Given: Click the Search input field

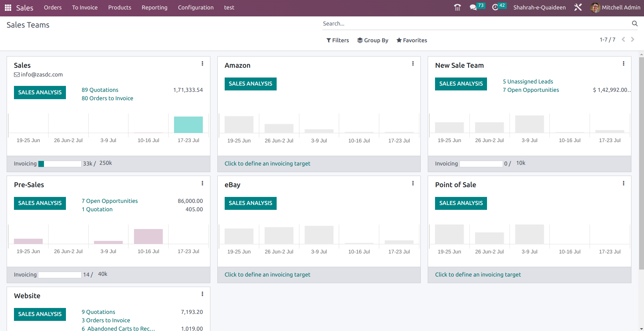Looking at the screenshot, I should [474, 23].
